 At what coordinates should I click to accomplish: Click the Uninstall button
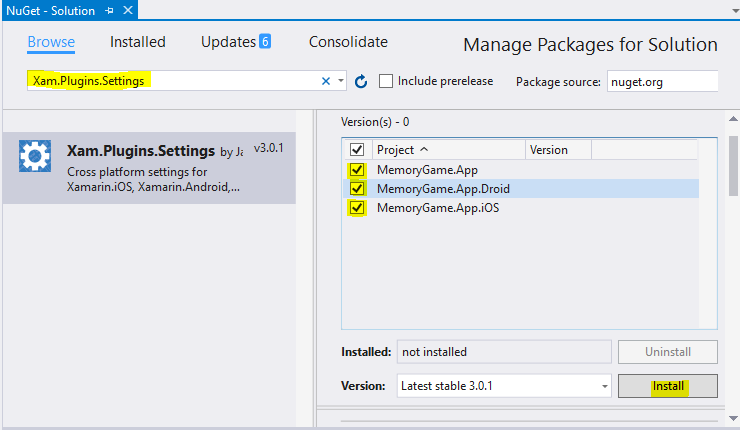coord(668,352)
